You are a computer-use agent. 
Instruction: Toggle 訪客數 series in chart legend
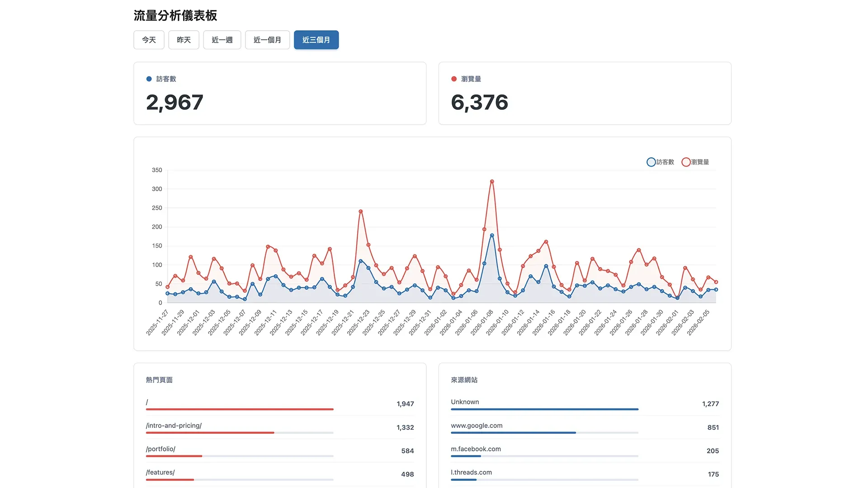coord(665,162)
